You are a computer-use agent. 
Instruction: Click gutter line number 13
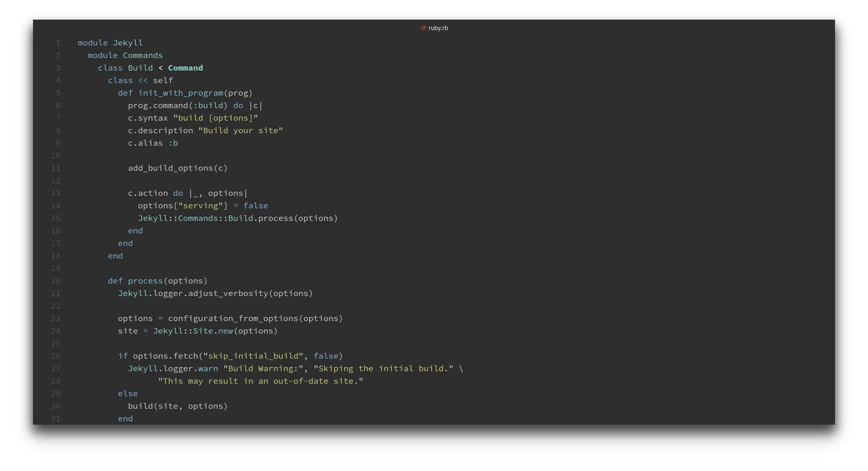point(56,193)
